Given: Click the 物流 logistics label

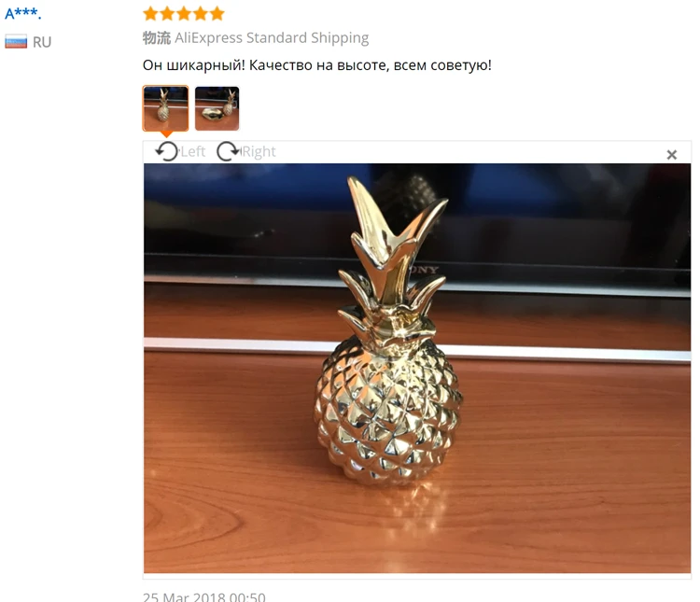Looking at the screenshot, I should tap(157, 38).
